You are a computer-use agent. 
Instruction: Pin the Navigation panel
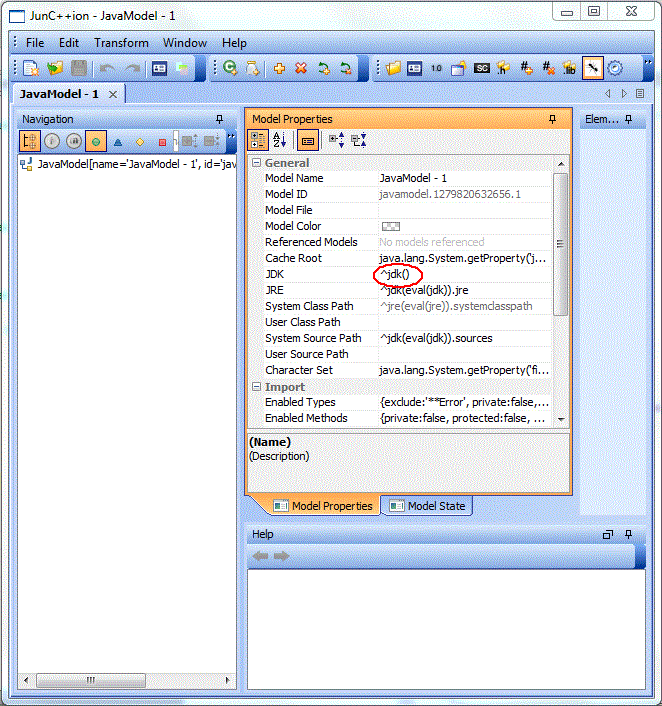coord(219,119)
